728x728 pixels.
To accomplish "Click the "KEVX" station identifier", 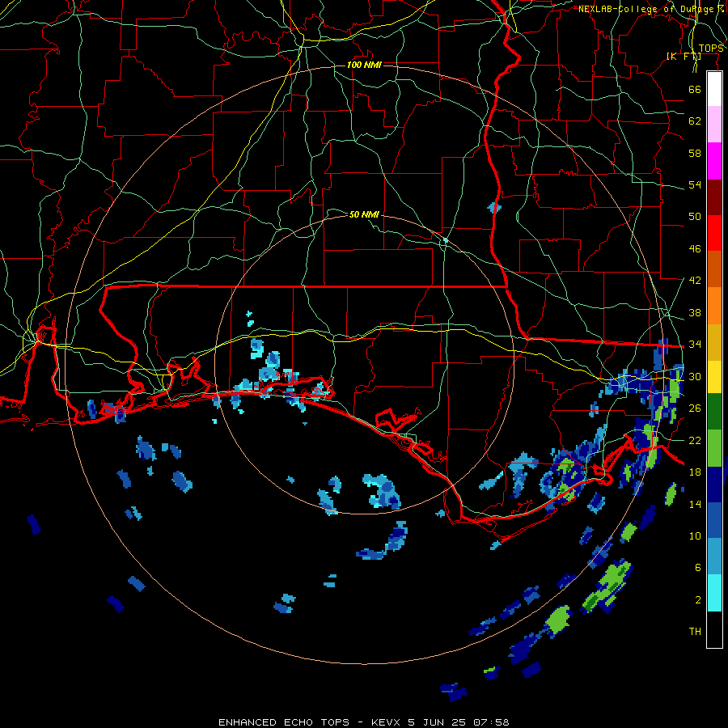I will click(x=387, y=722).
